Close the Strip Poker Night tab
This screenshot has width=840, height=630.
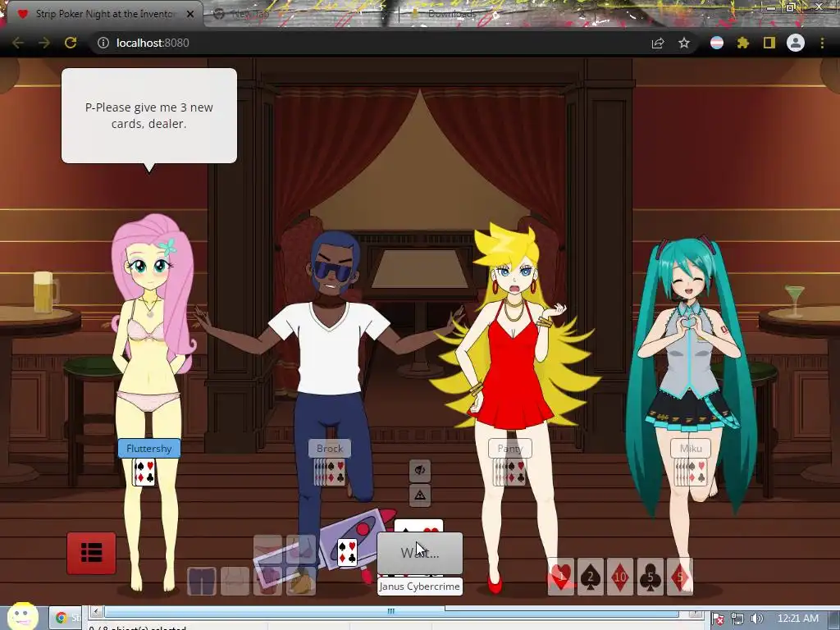coord(190,14)
